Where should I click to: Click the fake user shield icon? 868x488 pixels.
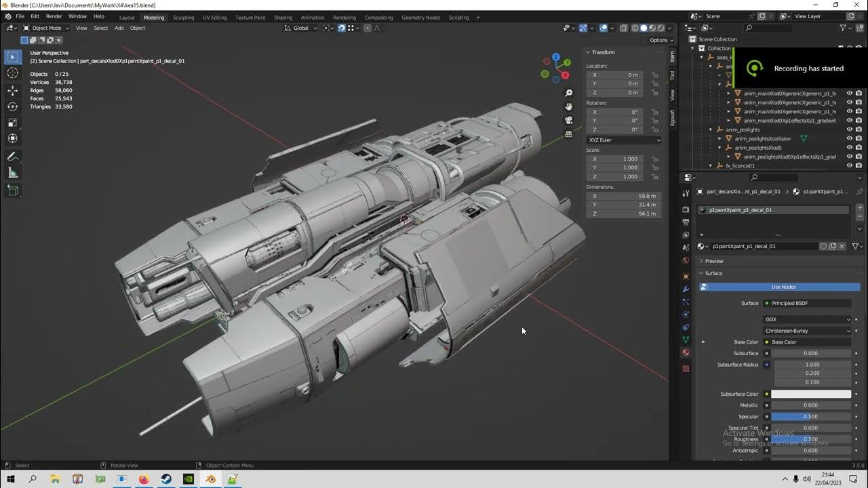823,246
